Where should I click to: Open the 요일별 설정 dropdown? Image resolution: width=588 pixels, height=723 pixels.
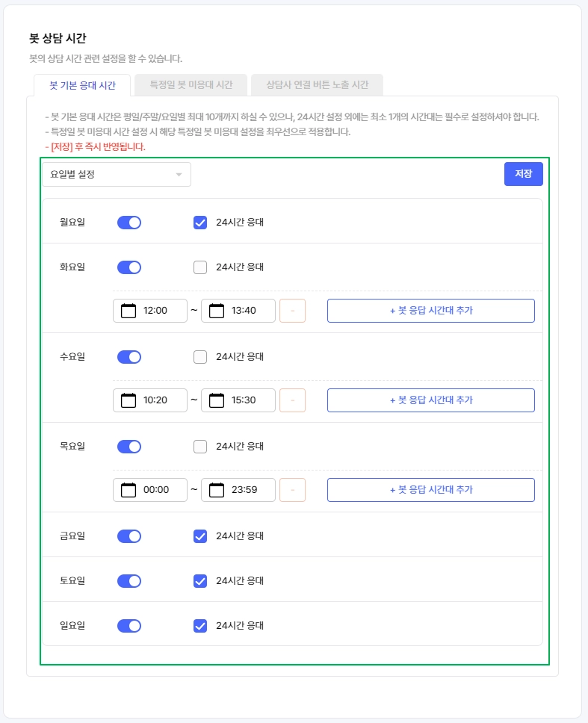point(117,175)
